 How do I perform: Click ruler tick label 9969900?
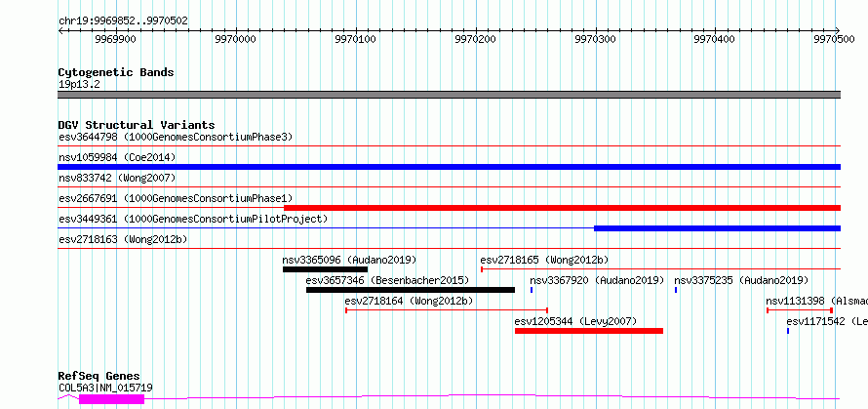(116, 40)
